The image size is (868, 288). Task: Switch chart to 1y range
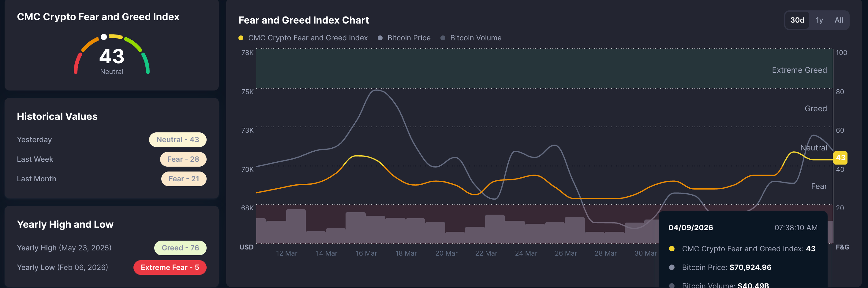click(x=819, y=20)
